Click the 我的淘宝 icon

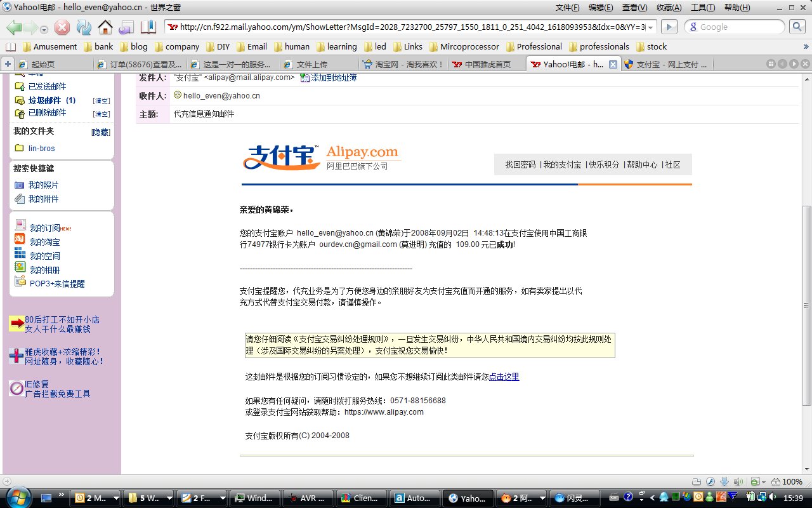pos(20,239)
